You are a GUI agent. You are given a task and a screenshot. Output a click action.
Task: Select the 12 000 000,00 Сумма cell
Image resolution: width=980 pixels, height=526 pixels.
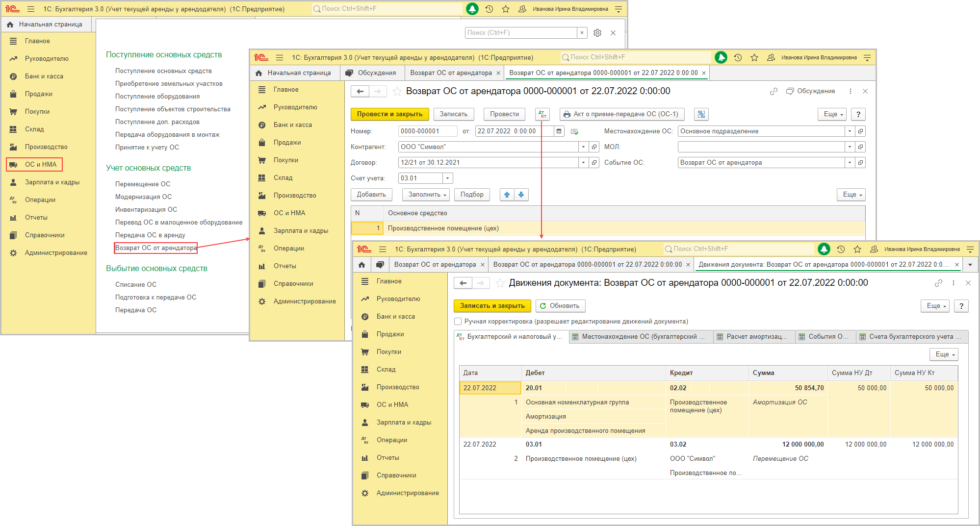coord(788,445)
